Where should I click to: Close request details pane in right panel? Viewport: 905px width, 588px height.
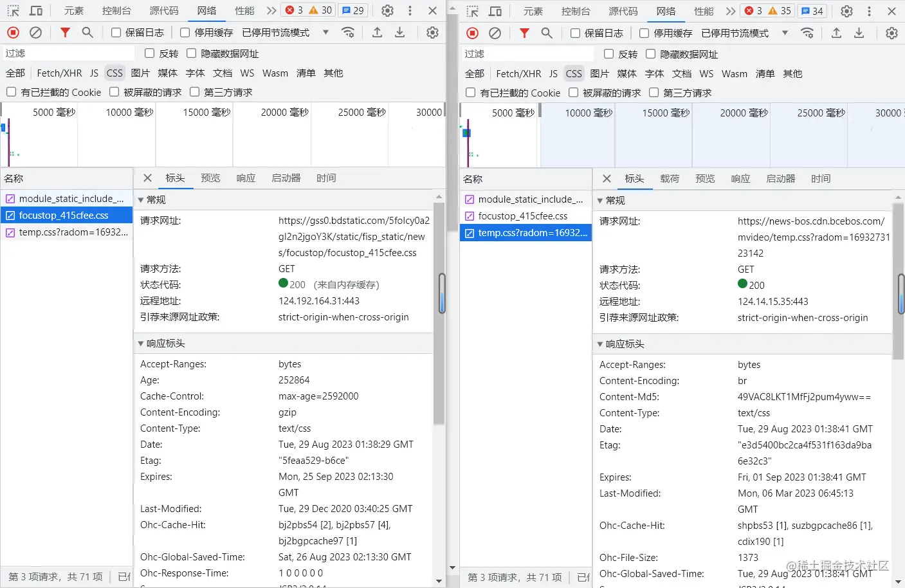(x=607, y=179)
